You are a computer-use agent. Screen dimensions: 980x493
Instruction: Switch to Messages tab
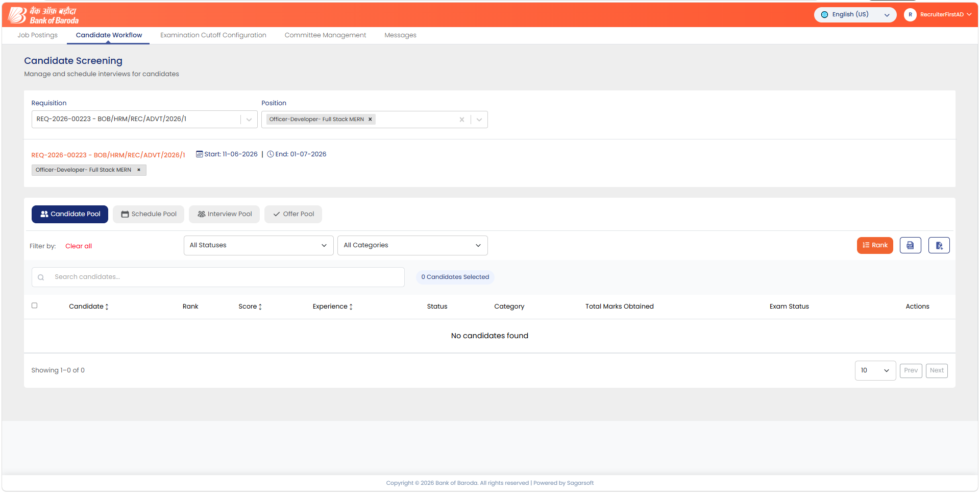click(400, 35)
